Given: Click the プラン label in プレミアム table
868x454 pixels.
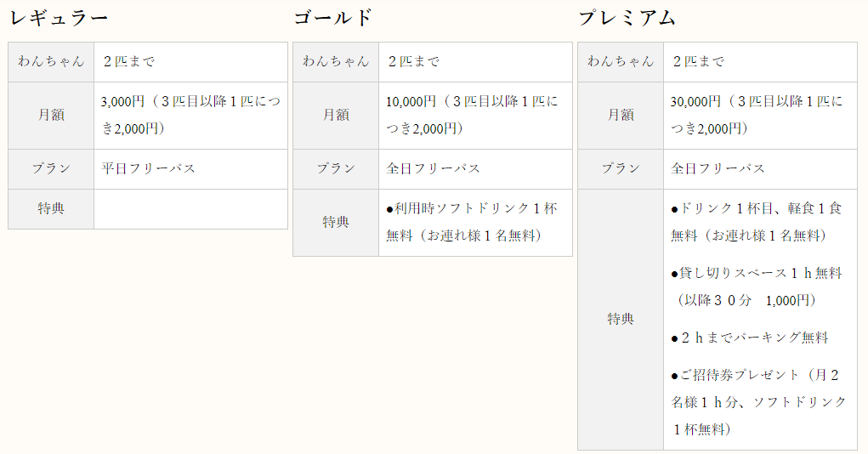Looking at the screenshot, I should [621, 169].
